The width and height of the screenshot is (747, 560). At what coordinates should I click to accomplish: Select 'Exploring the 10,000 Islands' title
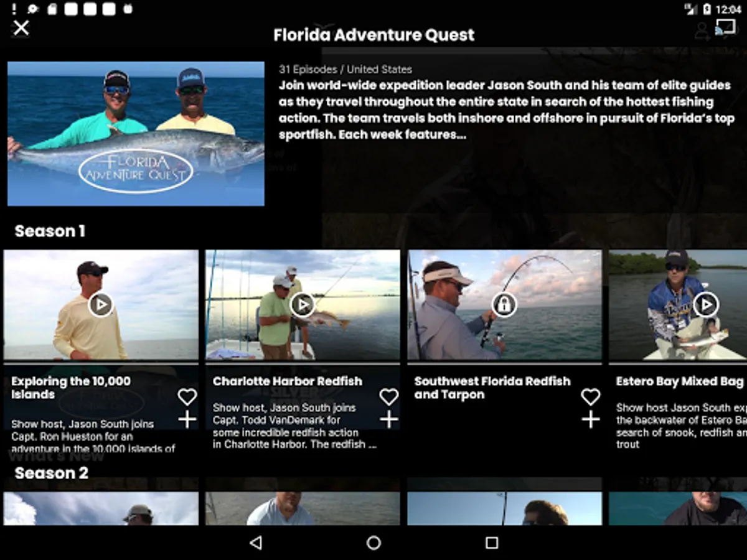point(71,388)
